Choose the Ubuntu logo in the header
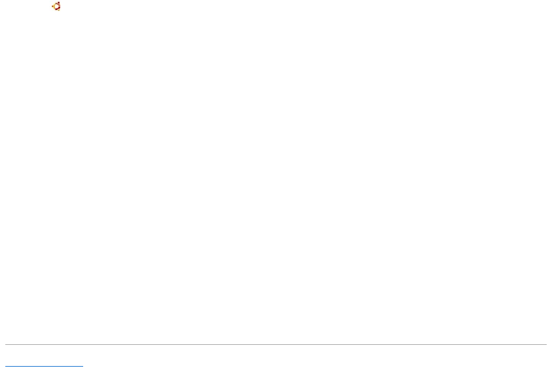 57,6
